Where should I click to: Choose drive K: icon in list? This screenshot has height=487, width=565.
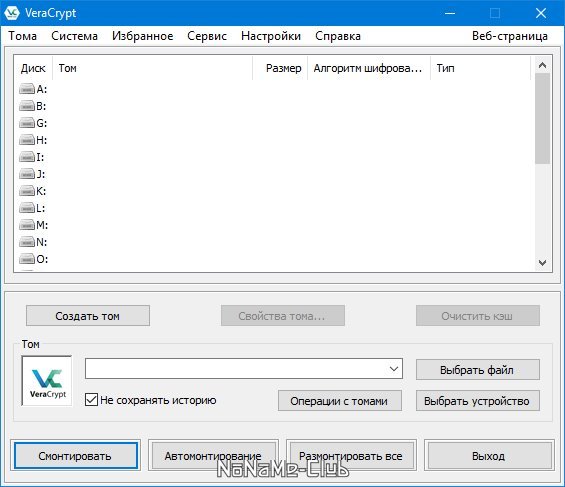(x=27, y=191)
